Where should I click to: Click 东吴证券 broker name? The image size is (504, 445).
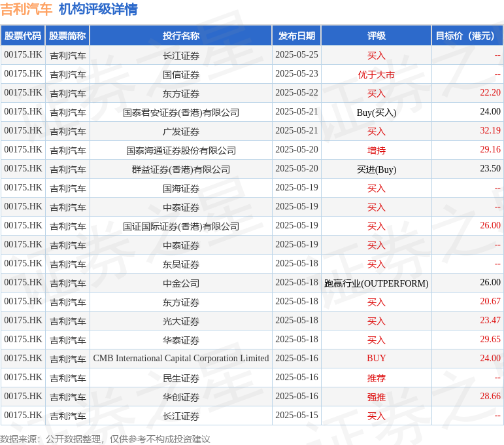click(181, 264)
